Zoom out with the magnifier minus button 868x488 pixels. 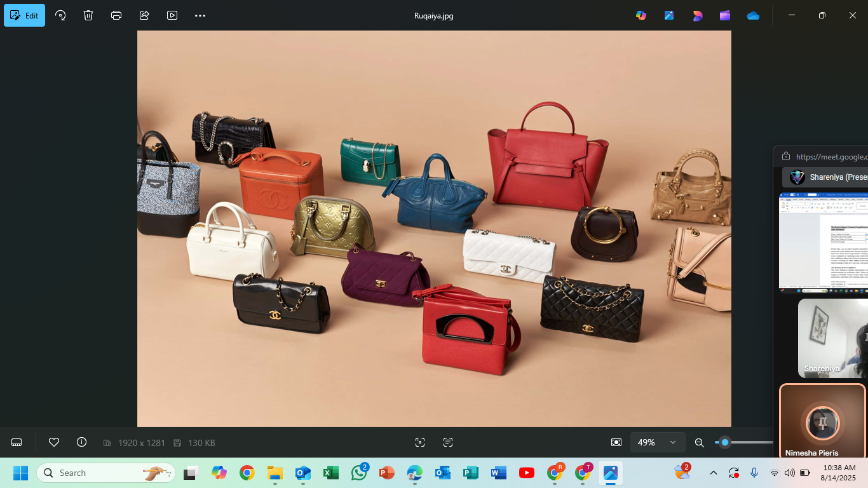click(700, 442)
